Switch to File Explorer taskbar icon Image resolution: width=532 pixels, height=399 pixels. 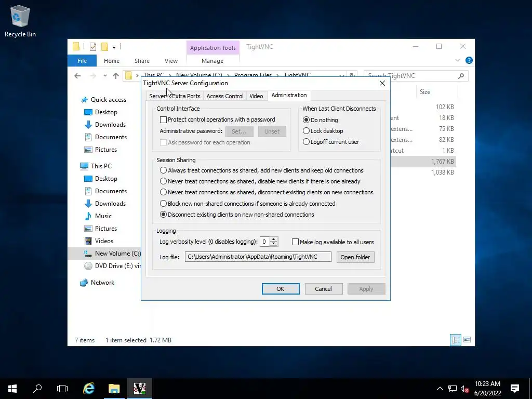pyautogui.click(x=114, y=389)
